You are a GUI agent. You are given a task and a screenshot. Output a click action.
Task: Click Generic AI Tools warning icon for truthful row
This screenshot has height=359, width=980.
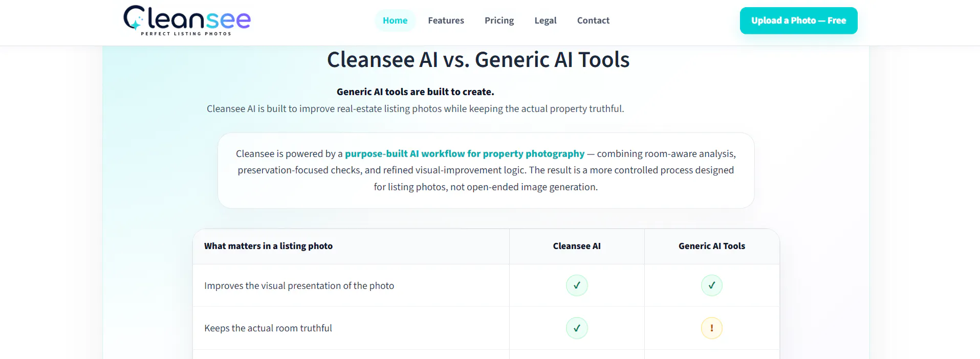coord(711,328)
